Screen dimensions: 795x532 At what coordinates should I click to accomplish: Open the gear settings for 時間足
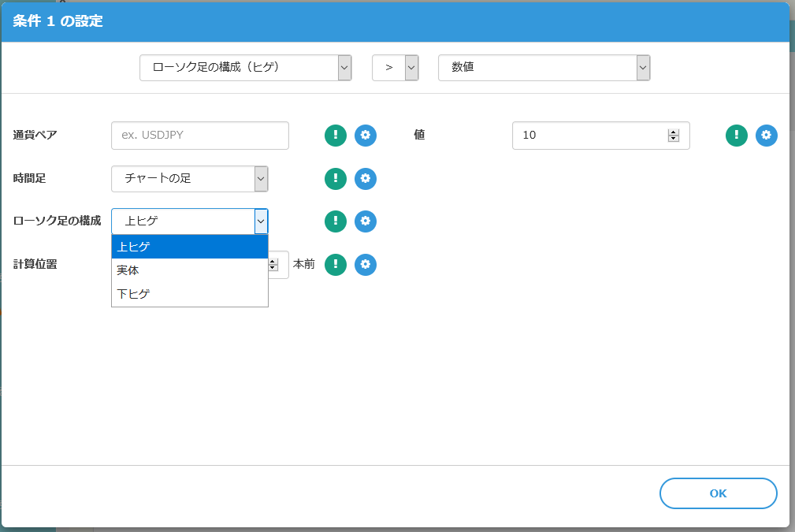[x=366, y=178]
